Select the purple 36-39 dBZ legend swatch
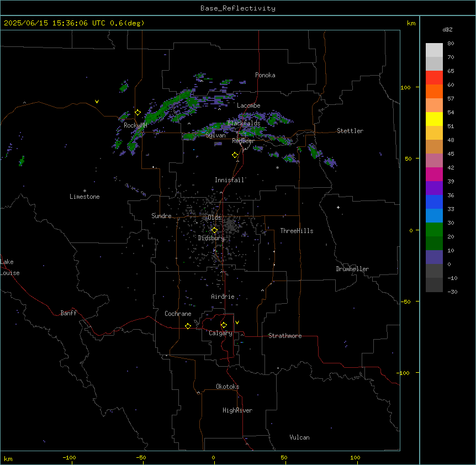 [x=434, y=188]
